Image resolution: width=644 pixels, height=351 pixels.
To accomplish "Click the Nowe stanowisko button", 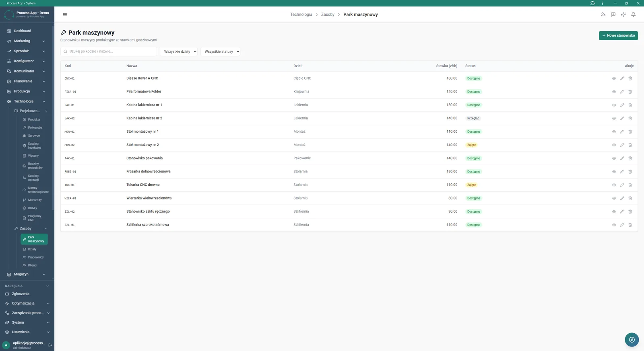I will coord(618,35).
